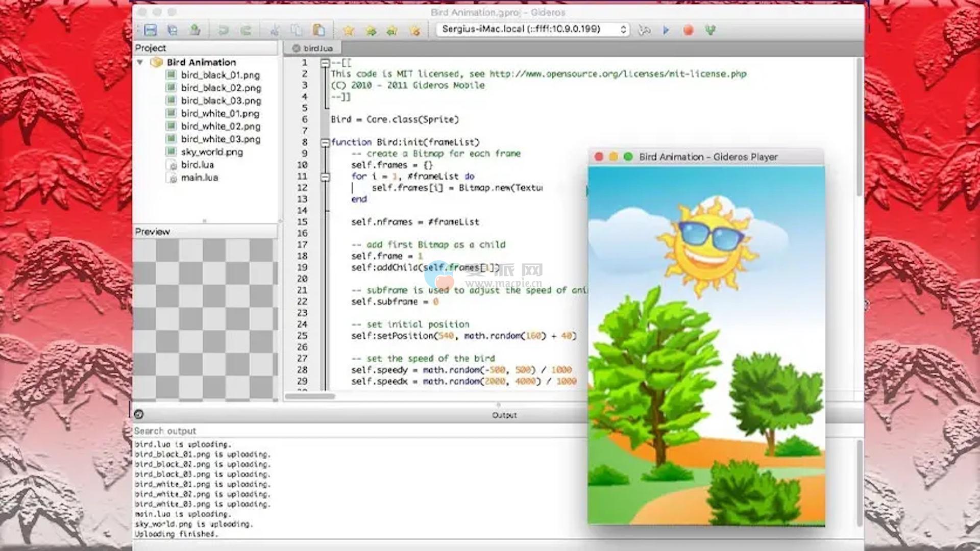Select main.lua in project tree
The image size is (980, 551).
[199, 178]
